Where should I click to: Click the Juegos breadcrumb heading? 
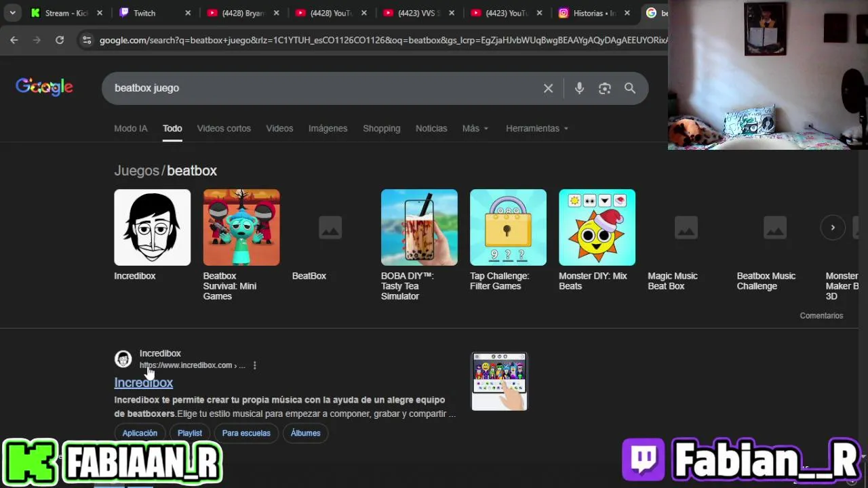(136, 171)
